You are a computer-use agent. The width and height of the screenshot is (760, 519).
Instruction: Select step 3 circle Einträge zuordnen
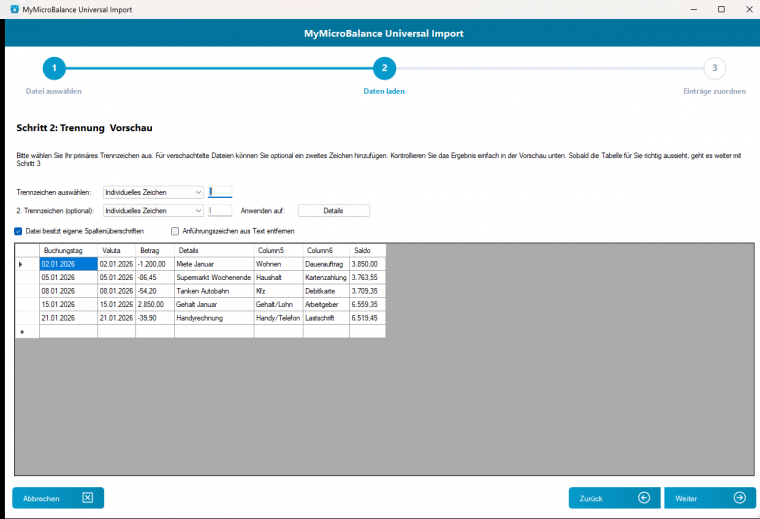pyautogui.click(x=714, y=68)
